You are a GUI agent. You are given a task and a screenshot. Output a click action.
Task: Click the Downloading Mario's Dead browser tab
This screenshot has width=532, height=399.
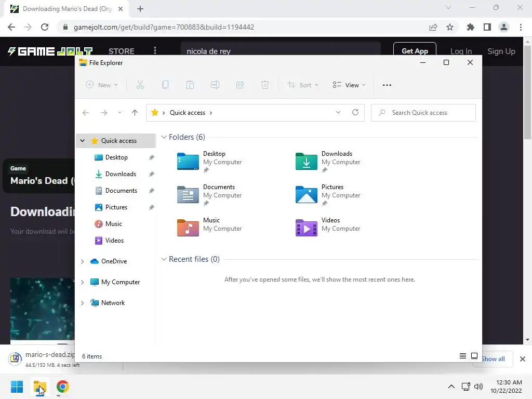[x=66, y=9]
